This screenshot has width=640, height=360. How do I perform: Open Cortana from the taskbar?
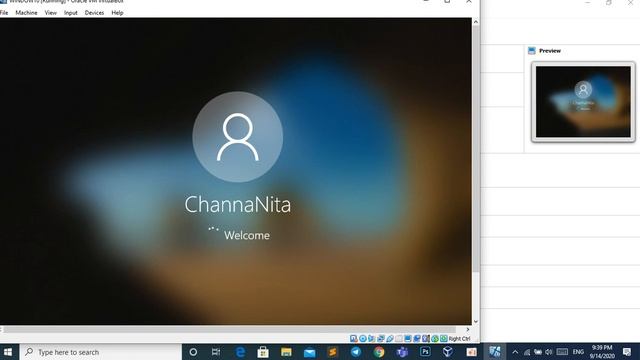[x=193, y=352]
